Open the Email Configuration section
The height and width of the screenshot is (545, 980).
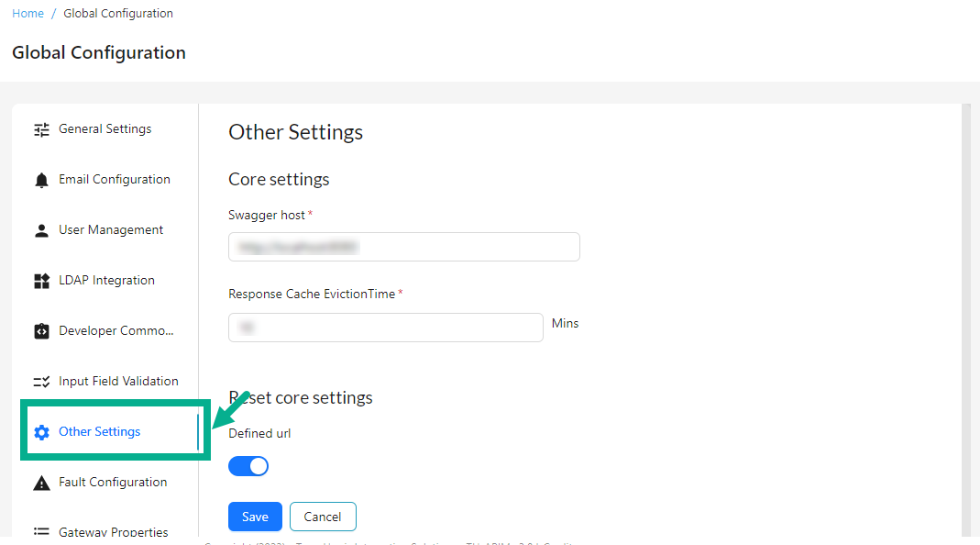tap(115, 179)
